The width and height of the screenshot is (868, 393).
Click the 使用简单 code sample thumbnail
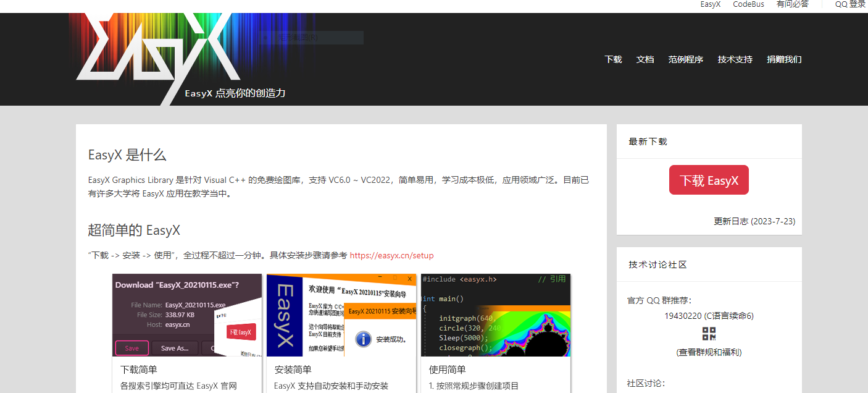pyautogui.click(x=496, y=315)
